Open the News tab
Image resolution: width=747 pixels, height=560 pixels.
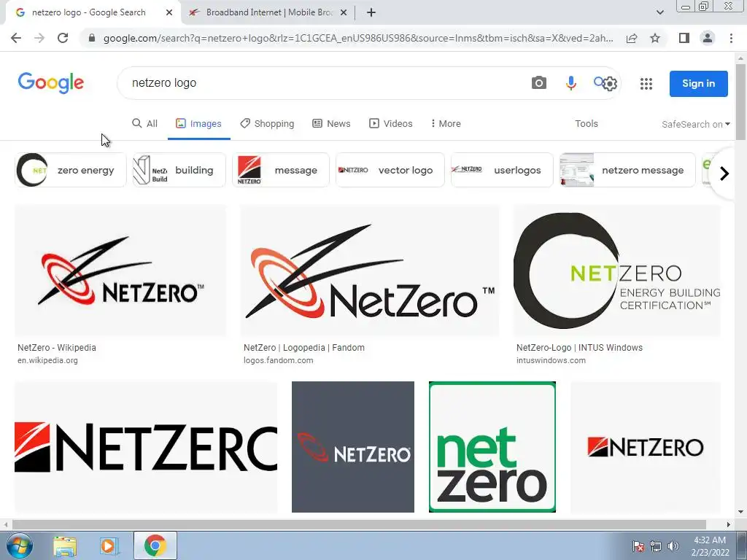pyautogui.click(x=332, y=123)
